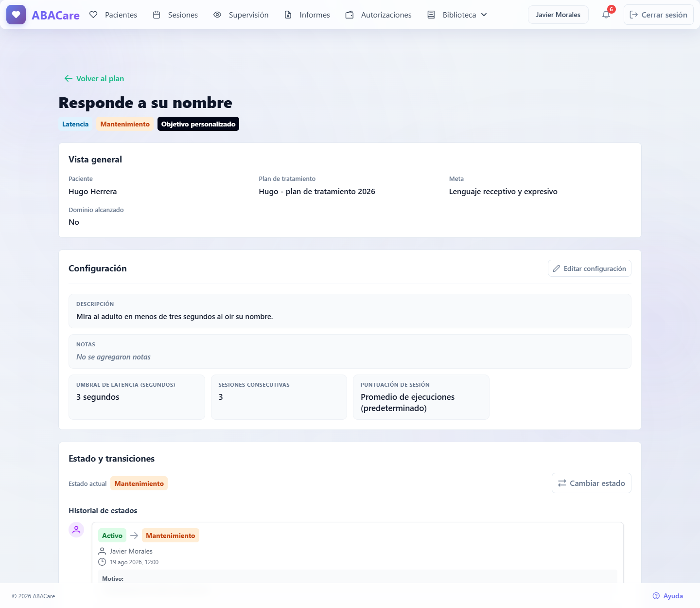The height and width of the screenshot is (608, 700).
Task: Click the "No se agregaron notas" text
Action: point(113,357)
